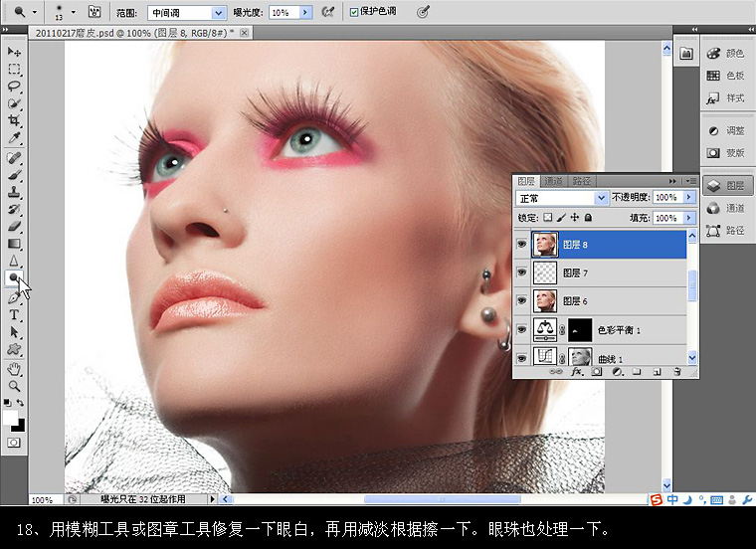Toggle lock all padlock
Screen dimensions: 756x549
[x=588, y=218]
